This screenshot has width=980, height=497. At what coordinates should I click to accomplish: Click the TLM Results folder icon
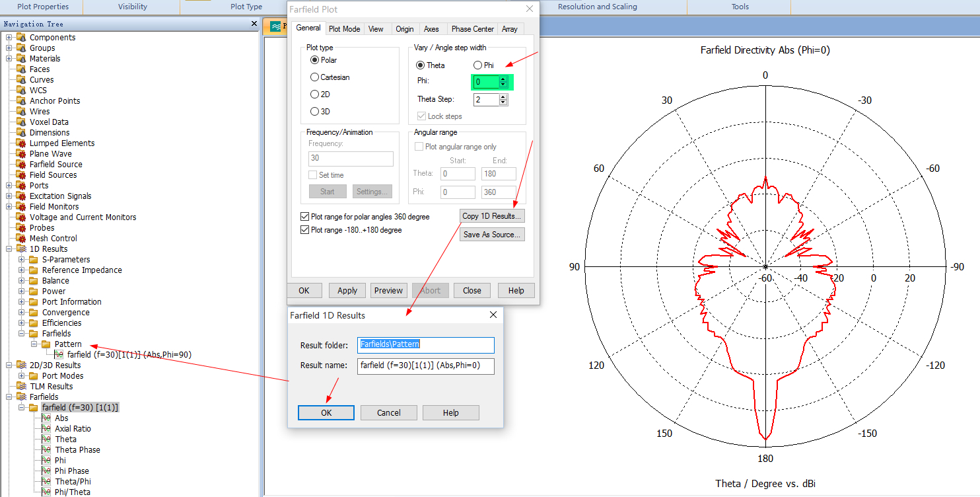pyautogui.click(x=21, y=387)
